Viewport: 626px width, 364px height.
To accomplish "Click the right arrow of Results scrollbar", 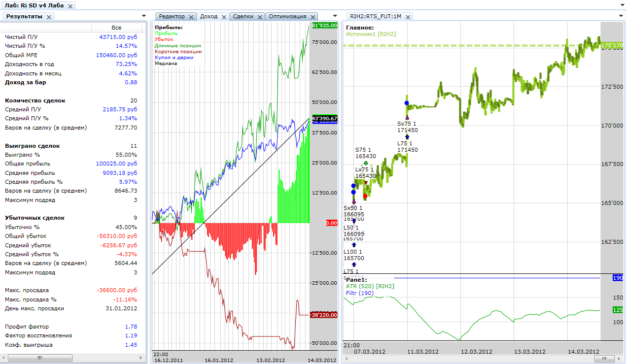I will point(141,358).
